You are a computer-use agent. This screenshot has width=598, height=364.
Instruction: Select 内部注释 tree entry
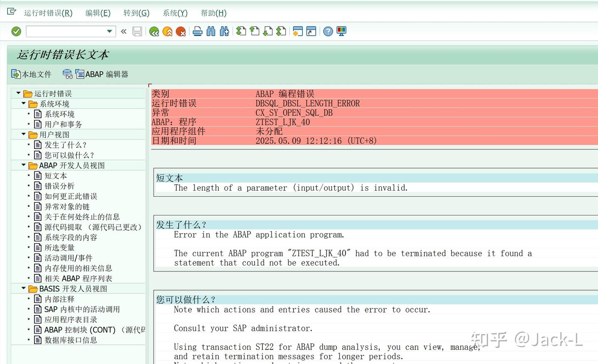click(59, 299)
